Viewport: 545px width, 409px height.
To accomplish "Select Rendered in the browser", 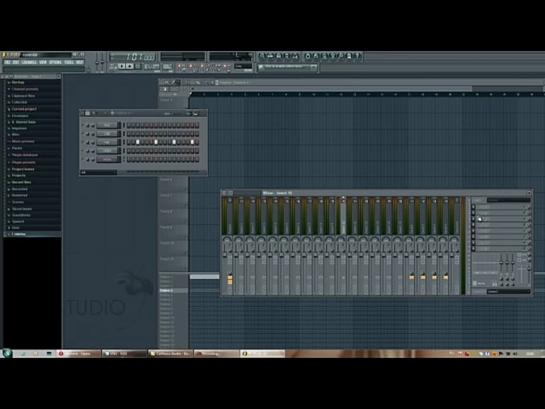I will (19, 195).
